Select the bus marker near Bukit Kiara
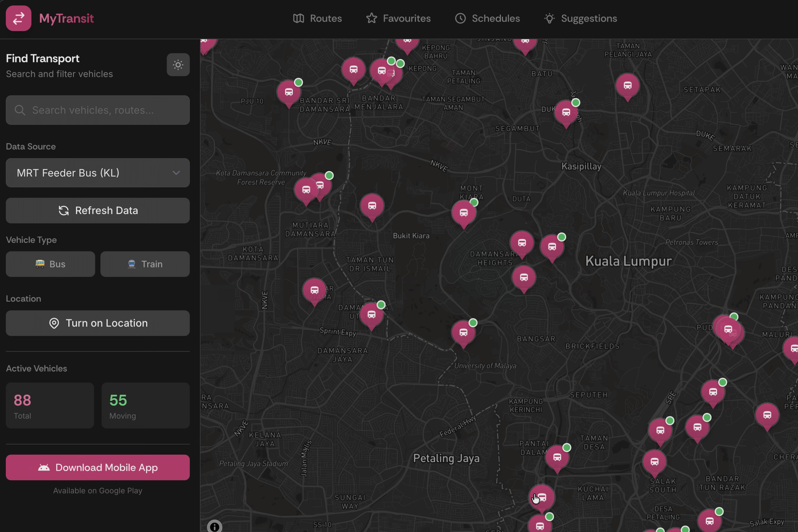Viewport: 798px width, 532px height. tap(372, 205)
